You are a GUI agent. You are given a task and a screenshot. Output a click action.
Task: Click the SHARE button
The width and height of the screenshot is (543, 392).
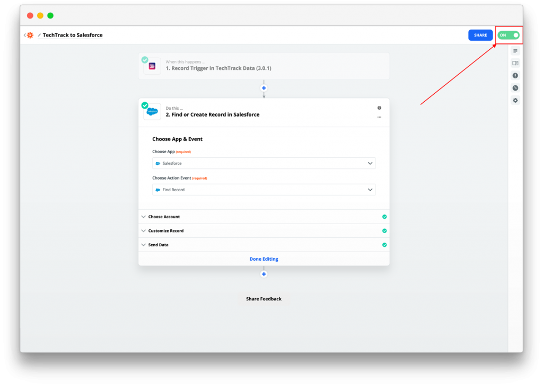pyautogui.click(x=480, y=35)
